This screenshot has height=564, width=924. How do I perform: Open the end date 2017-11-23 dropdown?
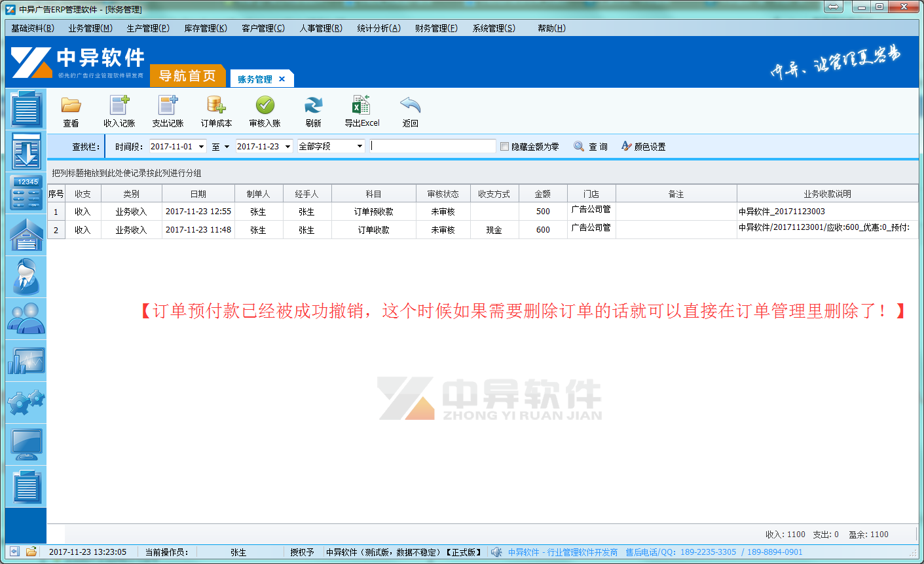click(287, 147)
